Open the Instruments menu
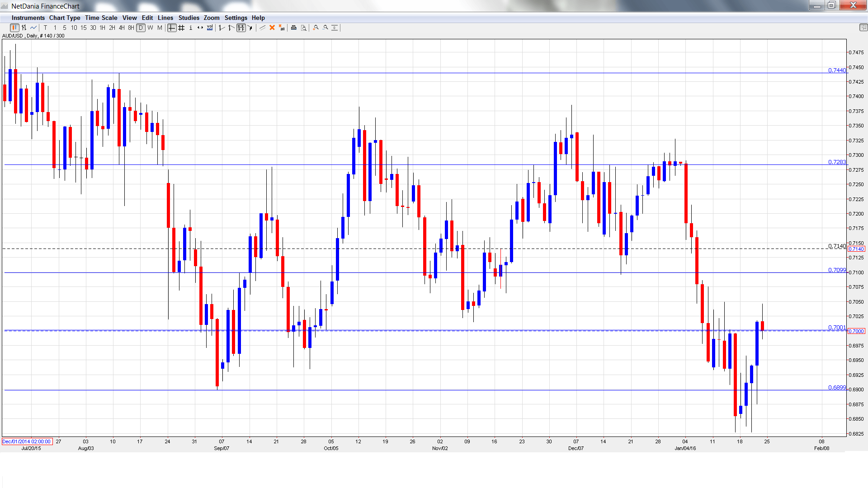The width and height of the screenshot is (868, 488). coord(28,18)
